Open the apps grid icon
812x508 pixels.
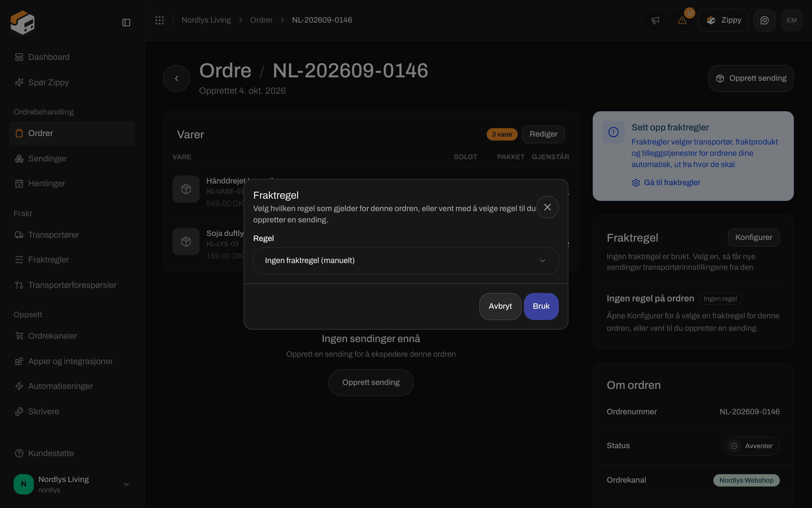[159, 20]
